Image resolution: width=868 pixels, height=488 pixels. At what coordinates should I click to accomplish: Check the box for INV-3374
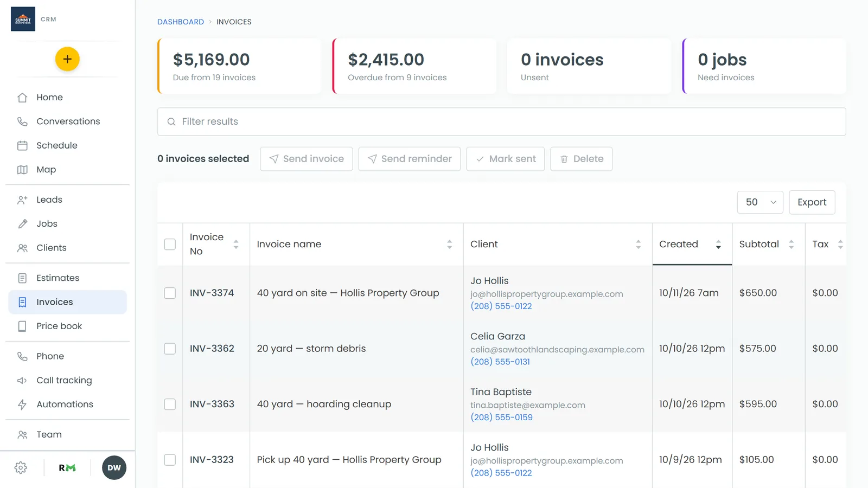(170, 293)
